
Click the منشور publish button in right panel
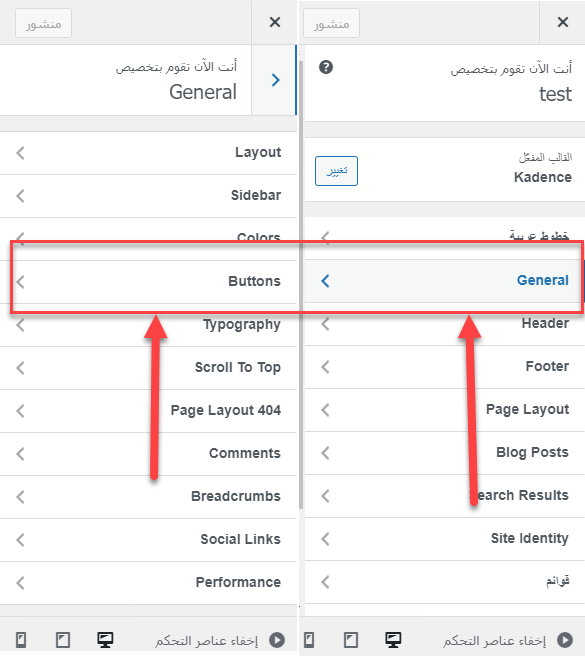[x=331, y=23]
